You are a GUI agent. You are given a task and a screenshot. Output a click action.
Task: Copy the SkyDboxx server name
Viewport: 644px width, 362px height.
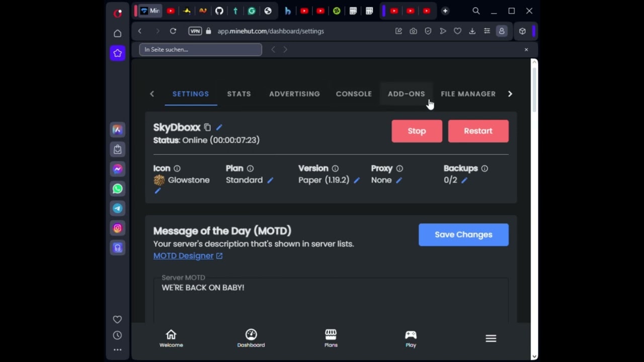[207, 127]
